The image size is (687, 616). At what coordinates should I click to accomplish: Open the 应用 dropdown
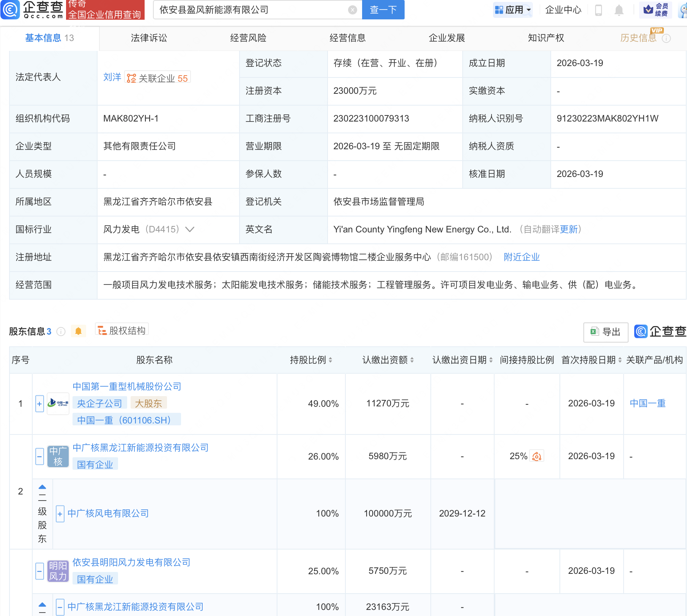coord(513,10)
